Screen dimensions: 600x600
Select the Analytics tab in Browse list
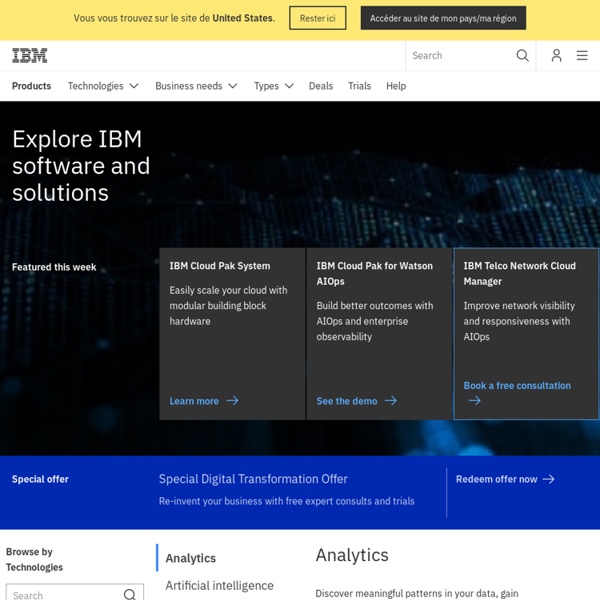tap(191, 558)
